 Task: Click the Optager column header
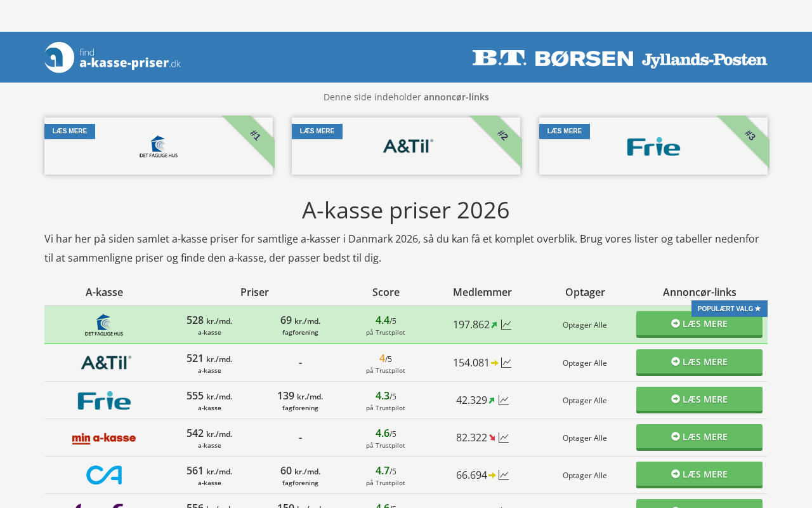click(585, 292)
